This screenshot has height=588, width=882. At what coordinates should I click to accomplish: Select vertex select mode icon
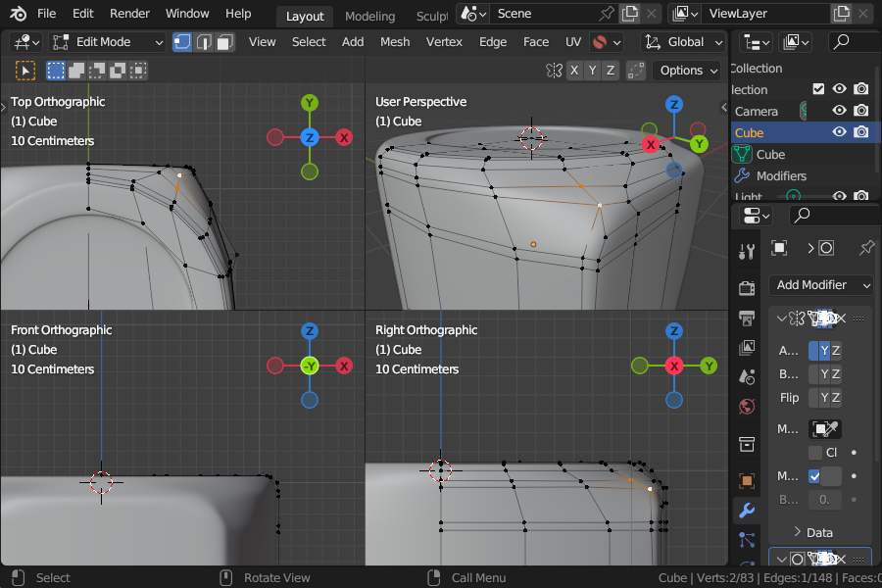pos(181,42)
